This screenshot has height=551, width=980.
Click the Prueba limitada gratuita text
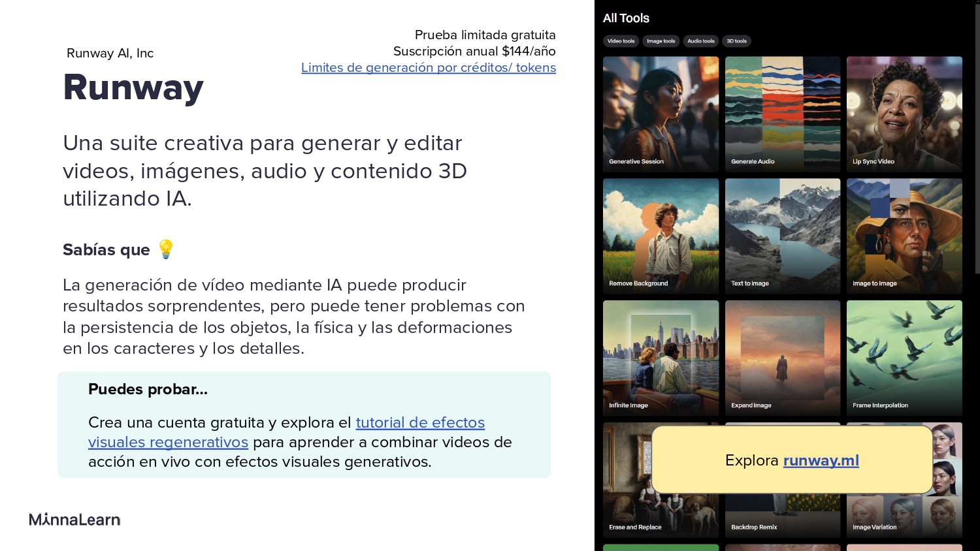(485, 35)
